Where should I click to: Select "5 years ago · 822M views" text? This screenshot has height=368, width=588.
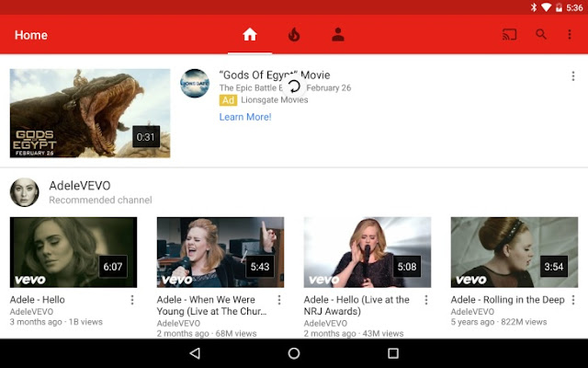click(499, 322)
